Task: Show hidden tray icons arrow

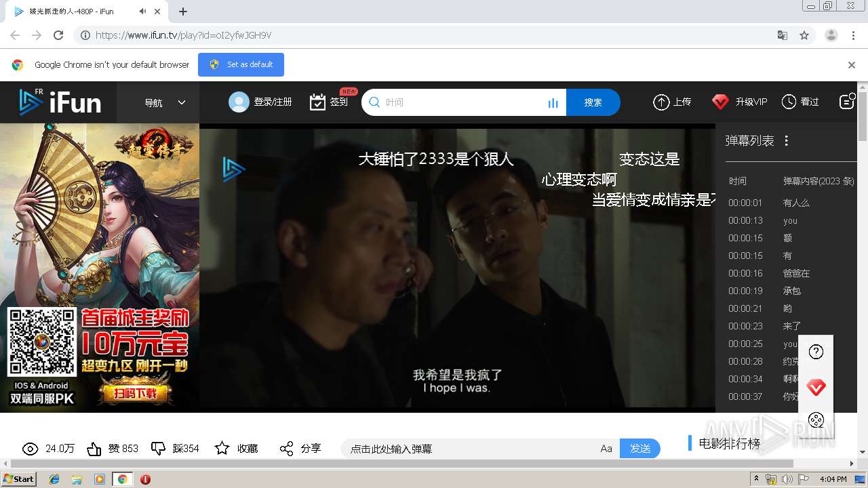Action: 756,479
